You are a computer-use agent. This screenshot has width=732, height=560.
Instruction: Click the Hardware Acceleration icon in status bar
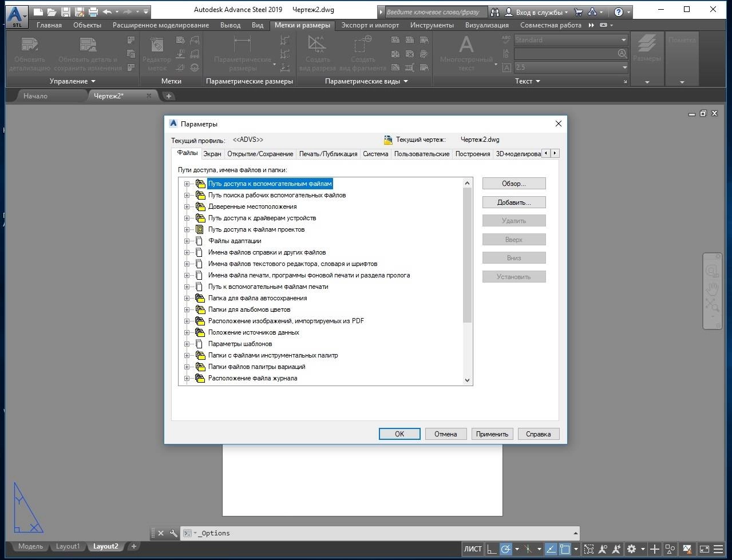click(x=687, y=549)
